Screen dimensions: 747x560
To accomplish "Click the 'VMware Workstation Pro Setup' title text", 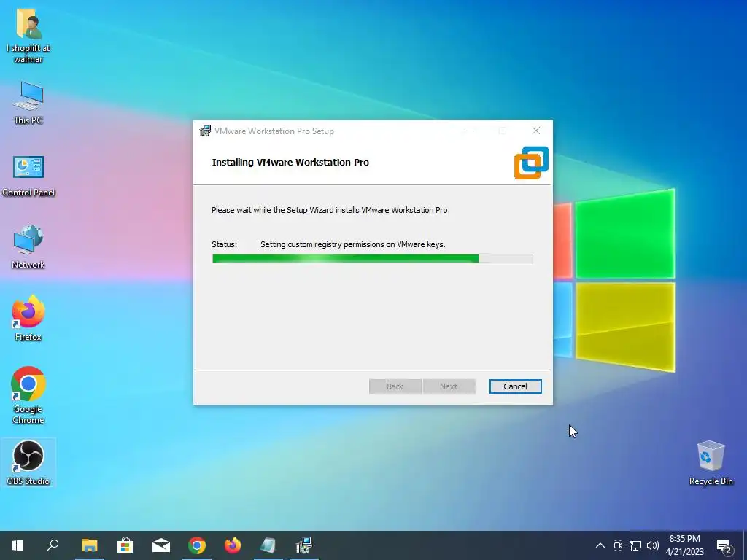I will coord(274,131).
